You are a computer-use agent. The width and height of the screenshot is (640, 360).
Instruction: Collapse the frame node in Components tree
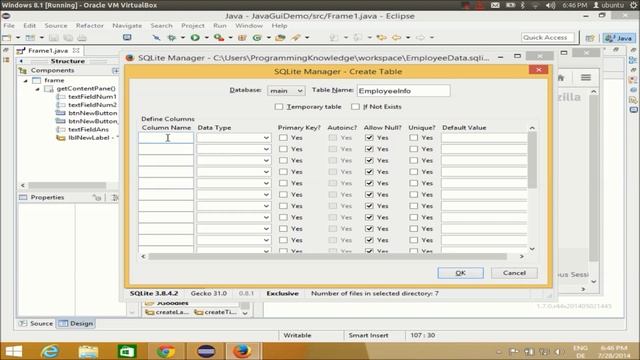25,80
